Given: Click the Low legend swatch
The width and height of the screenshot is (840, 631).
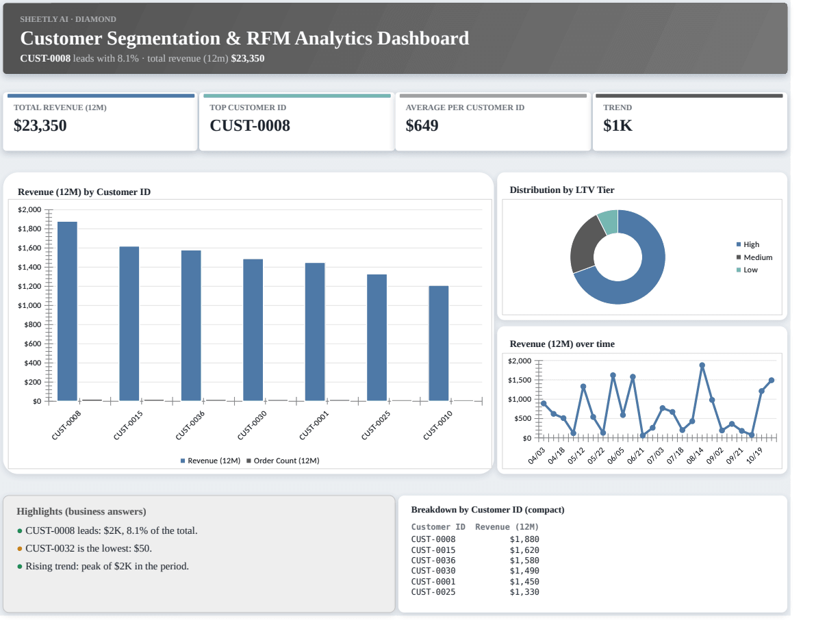Looking at the screenshot, I should (739, 270).
